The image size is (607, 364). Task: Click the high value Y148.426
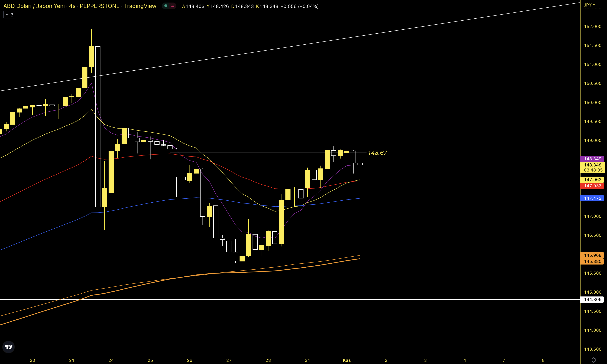coord(218,6)
